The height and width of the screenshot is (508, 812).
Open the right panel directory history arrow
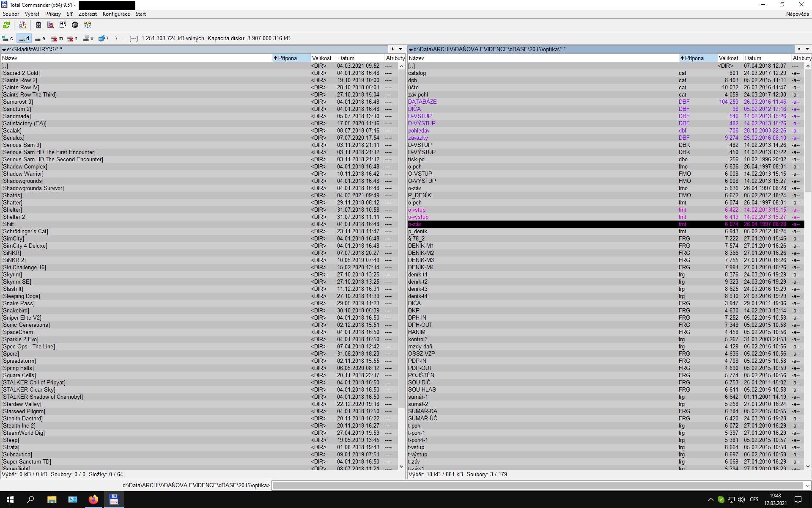[807, 49]
